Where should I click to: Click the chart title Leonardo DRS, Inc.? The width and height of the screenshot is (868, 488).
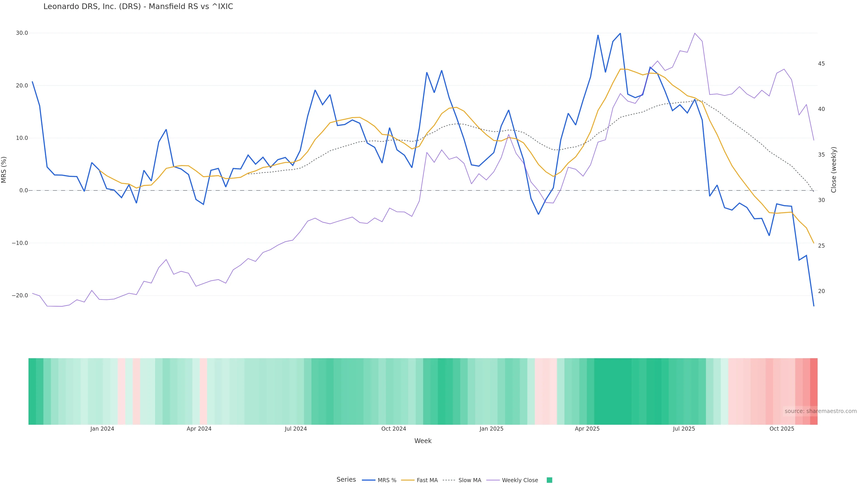[x=138, y=7]
